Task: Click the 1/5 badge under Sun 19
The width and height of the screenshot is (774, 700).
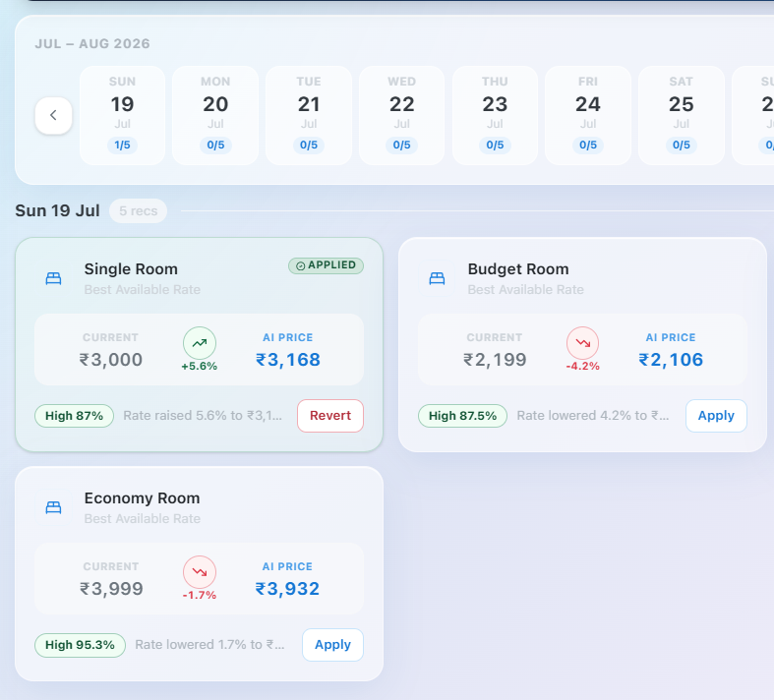Action: tap(122, 146)
